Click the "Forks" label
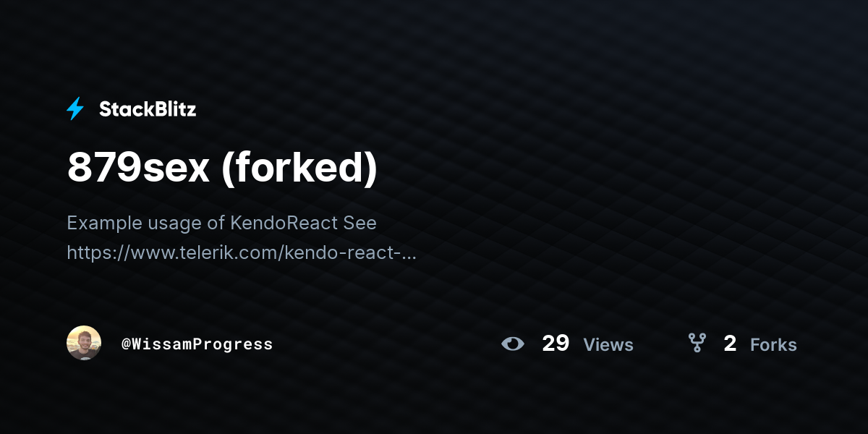 [x=773, y=345]
